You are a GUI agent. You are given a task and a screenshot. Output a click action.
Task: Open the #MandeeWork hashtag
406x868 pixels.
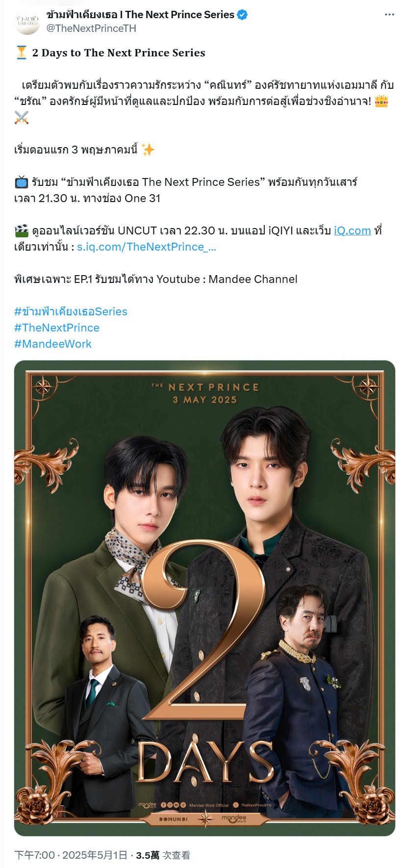tap(53, 344)
